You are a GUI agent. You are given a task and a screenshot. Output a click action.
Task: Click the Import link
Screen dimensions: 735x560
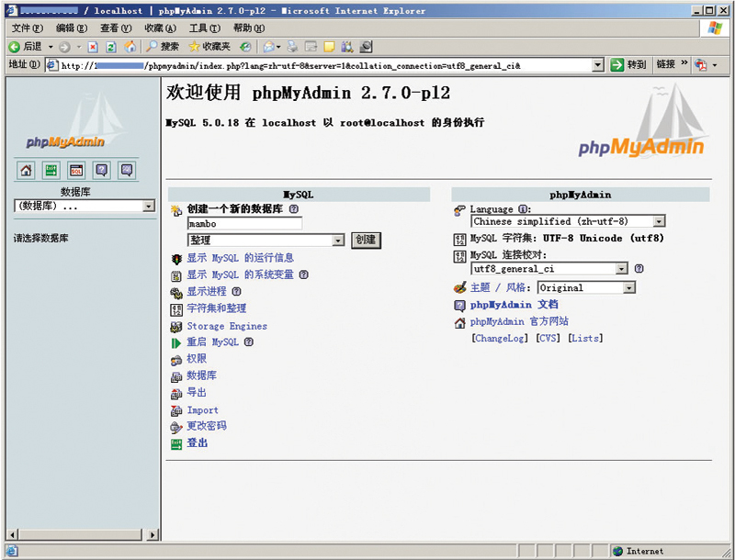coord(202,410)
